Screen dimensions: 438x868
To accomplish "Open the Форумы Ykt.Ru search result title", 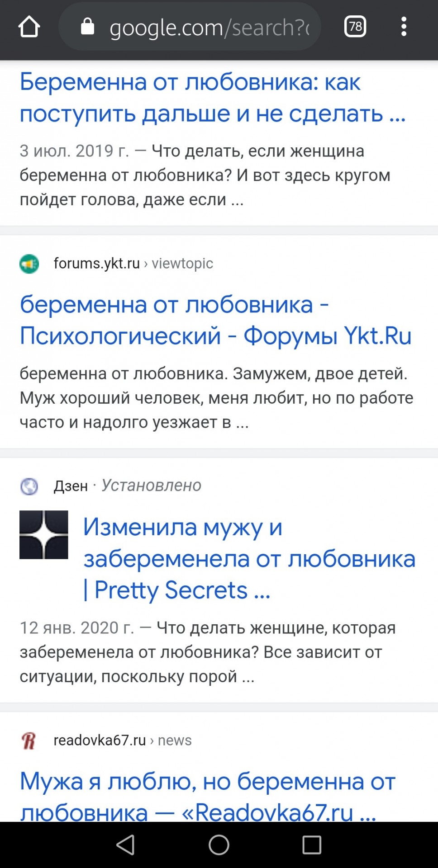I will click(x=215, y=320).
